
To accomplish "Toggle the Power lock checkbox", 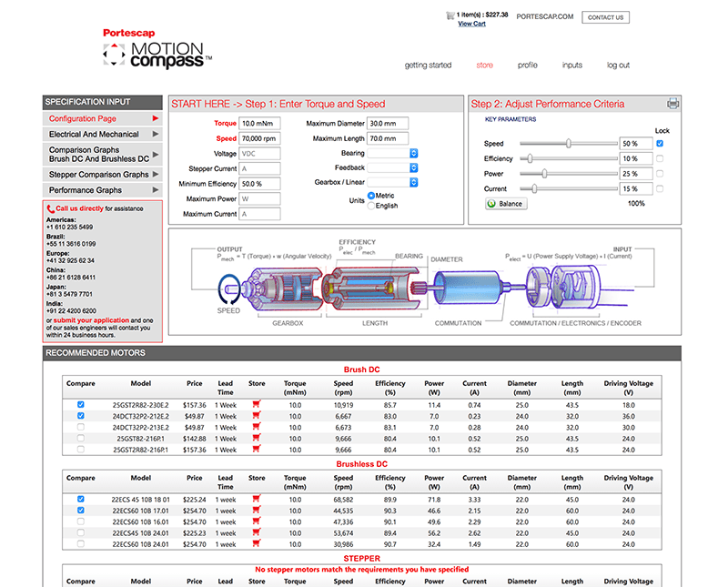I will pos(660,174).
